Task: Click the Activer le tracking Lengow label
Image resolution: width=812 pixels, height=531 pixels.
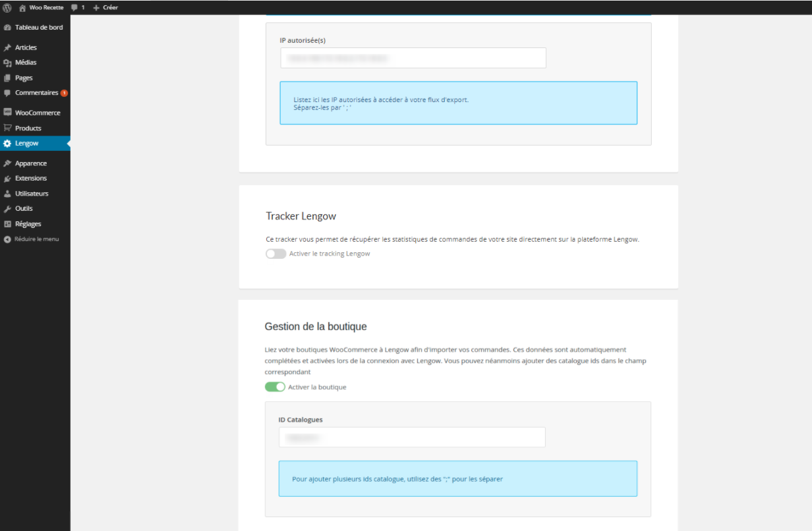Action: [x=330, y=254]
